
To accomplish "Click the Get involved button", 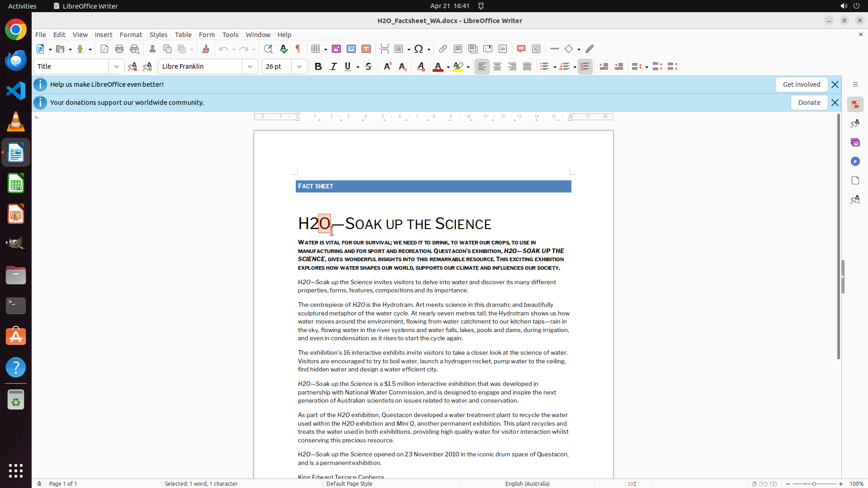I will 801,84.
